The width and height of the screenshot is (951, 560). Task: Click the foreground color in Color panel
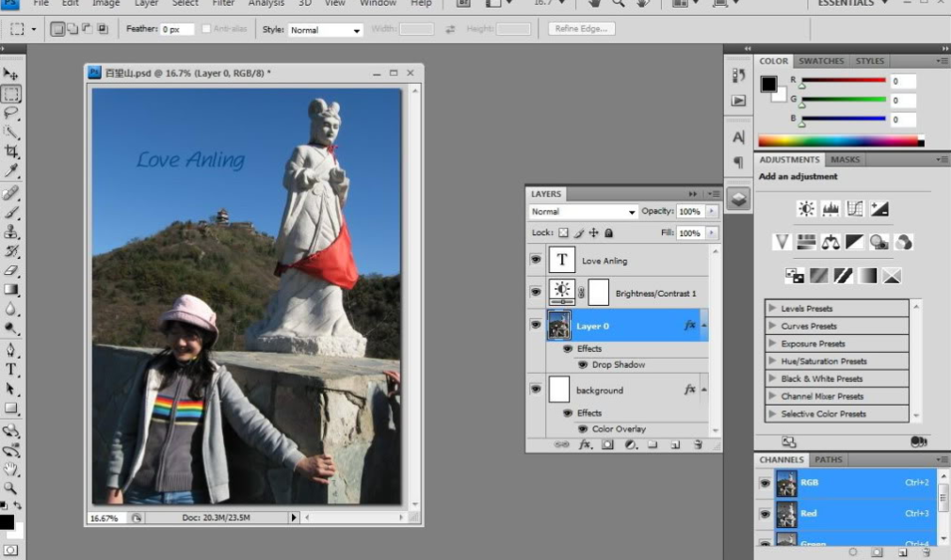coord(768,84)
